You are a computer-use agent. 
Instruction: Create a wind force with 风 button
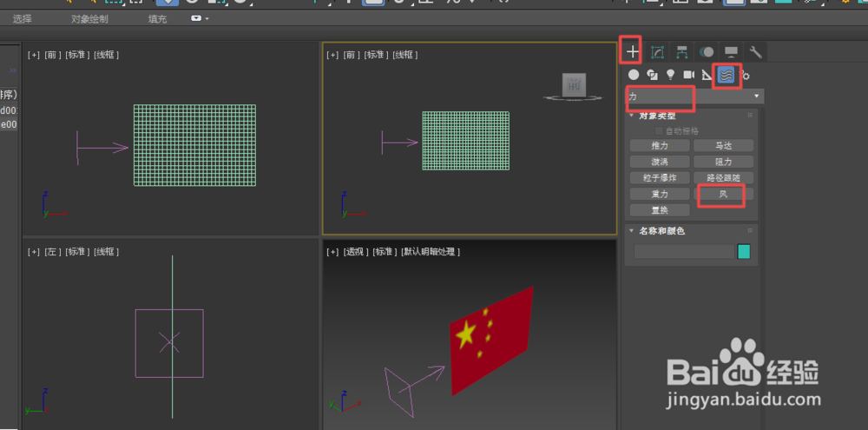click(724, 195)
